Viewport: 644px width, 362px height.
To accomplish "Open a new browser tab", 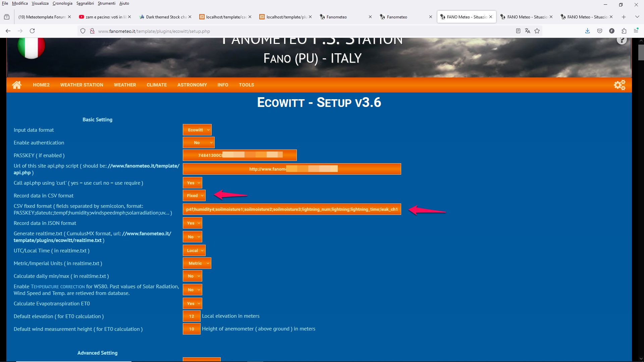I will pyautogui.click(x=624, y=17).
